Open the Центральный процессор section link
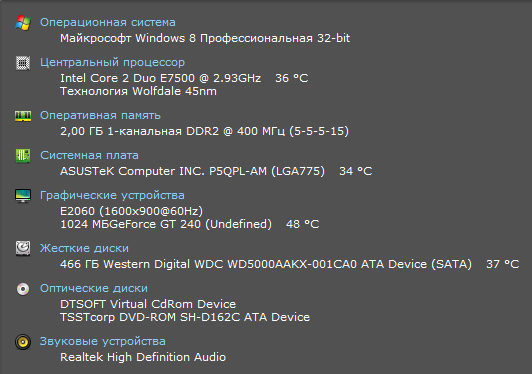The image size is (532, 374). click(112, 62)
